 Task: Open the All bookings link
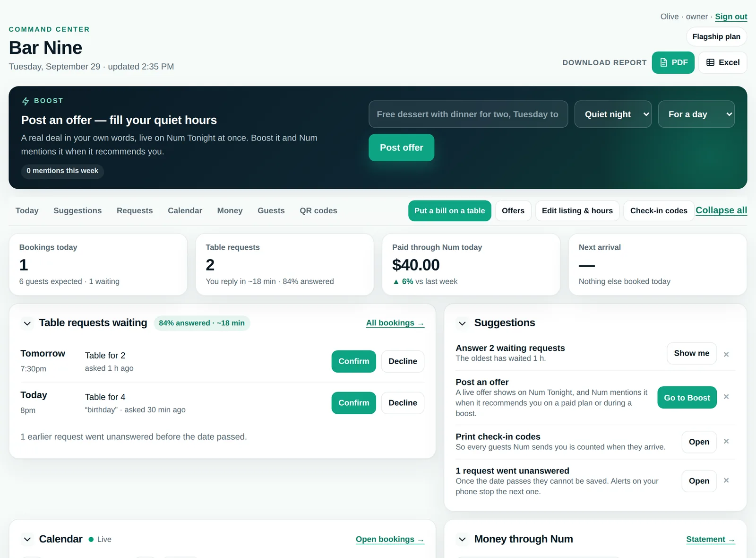[395, 323]
